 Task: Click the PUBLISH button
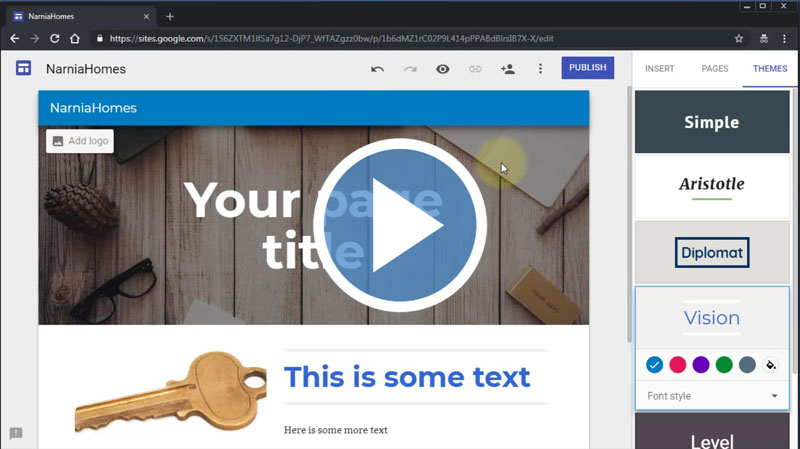[587, 68]
